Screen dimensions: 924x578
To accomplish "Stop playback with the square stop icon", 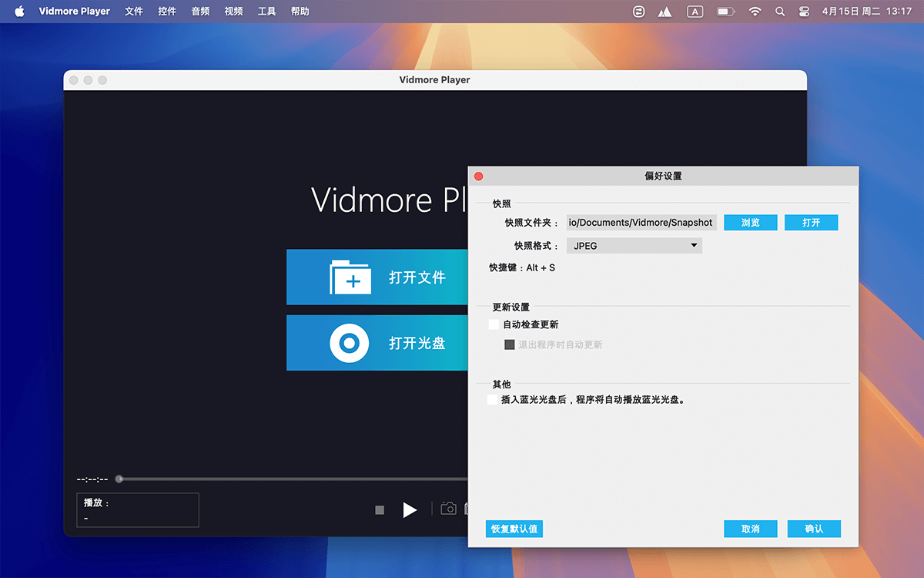I will [x=380, y=510].
